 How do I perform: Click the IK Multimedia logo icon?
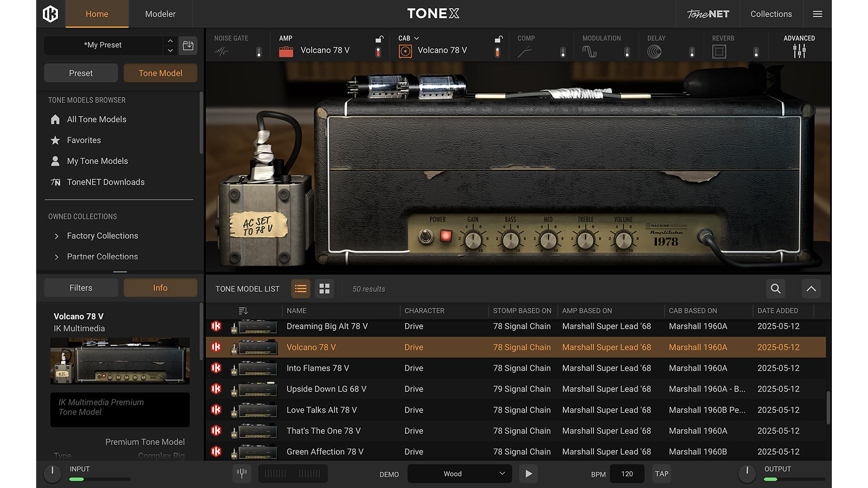pos(50,14)
